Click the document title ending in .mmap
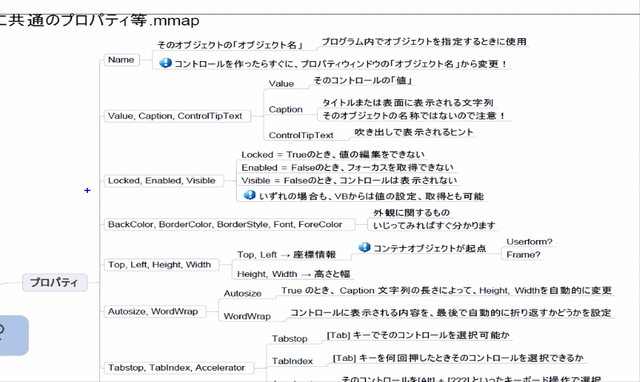This screenshot has width=640, height=382. pyautogui.click(x=99, y=20)
